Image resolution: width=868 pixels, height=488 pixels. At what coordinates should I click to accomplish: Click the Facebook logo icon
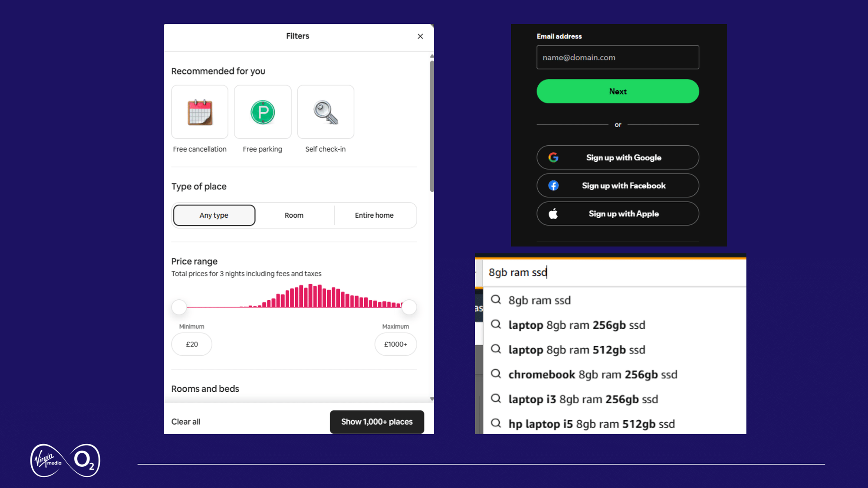point(554,185)
